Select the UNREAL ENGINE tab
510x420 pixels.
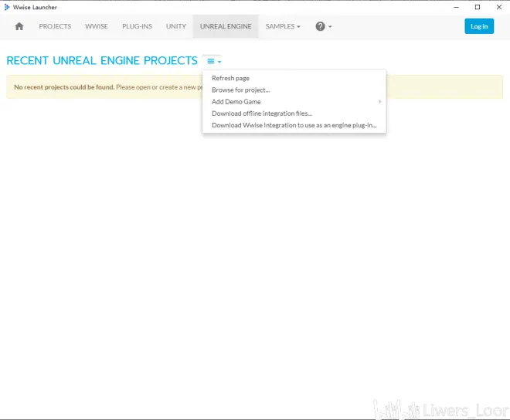(226, 26)
